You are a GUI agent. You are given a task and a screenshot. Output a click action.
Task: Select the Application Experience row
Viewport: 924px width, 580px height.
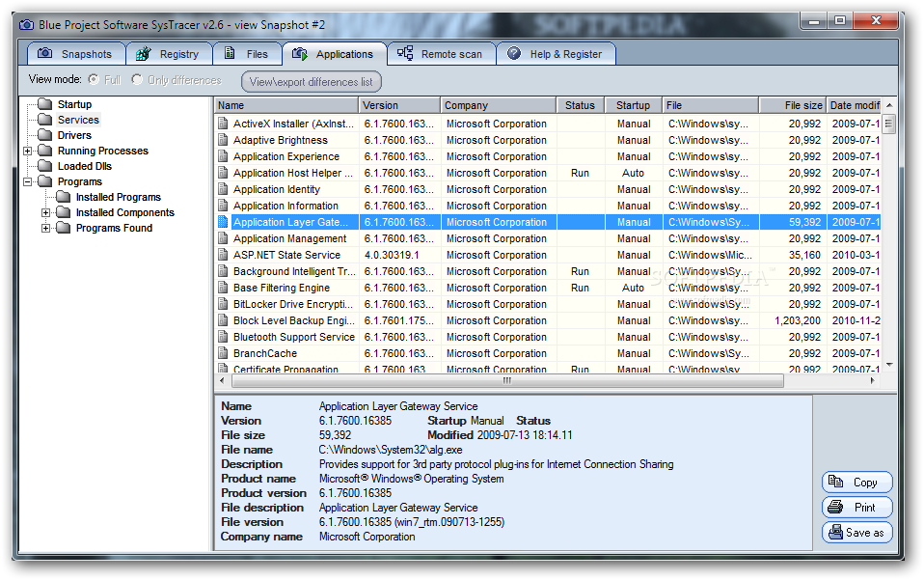(548, 156)
